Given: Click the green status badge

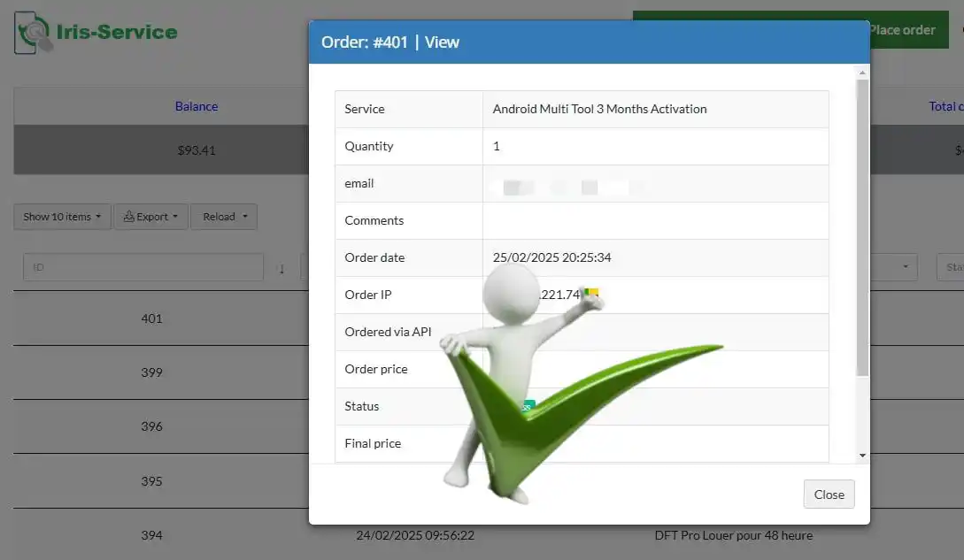Looking at the screenshot, I should pos(528,406).
